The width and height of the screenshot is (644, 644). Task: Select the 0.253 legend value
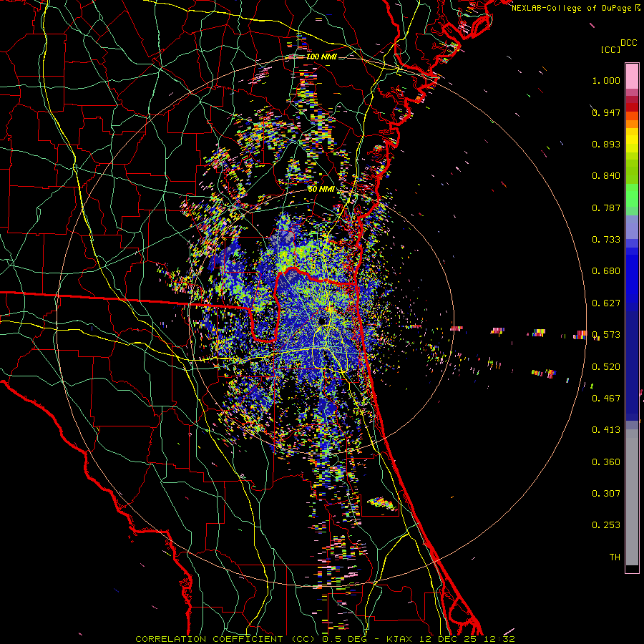click(x=606, y=525)
